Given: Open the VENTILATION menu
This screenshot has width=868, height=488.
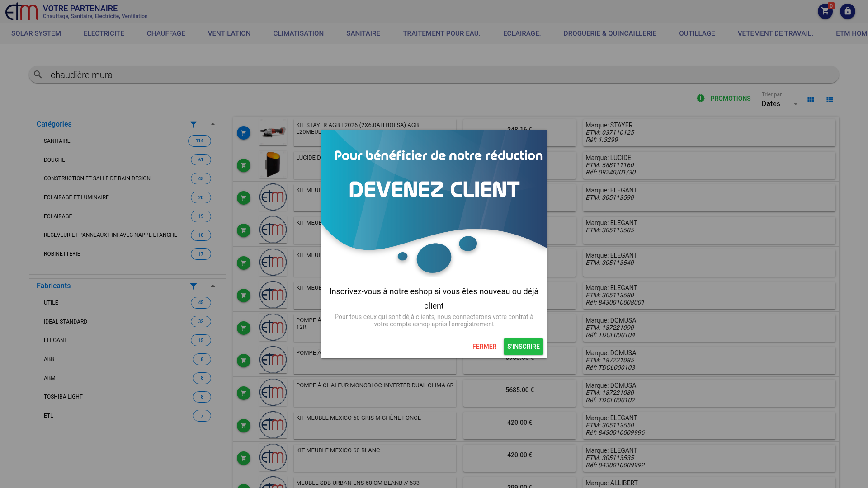Looking at the screenshot, I should pyautogui.click(x=229, y=33).
